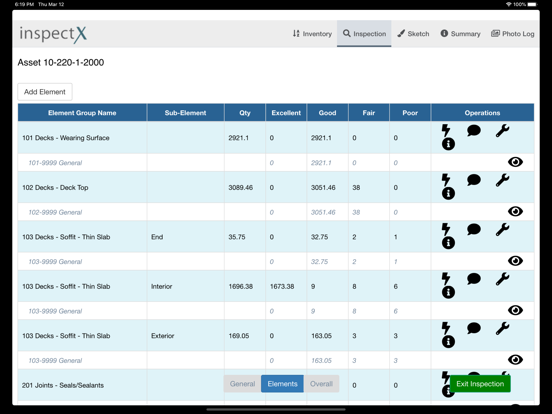Click the Excellent value 1673.38

pos(282,287)
